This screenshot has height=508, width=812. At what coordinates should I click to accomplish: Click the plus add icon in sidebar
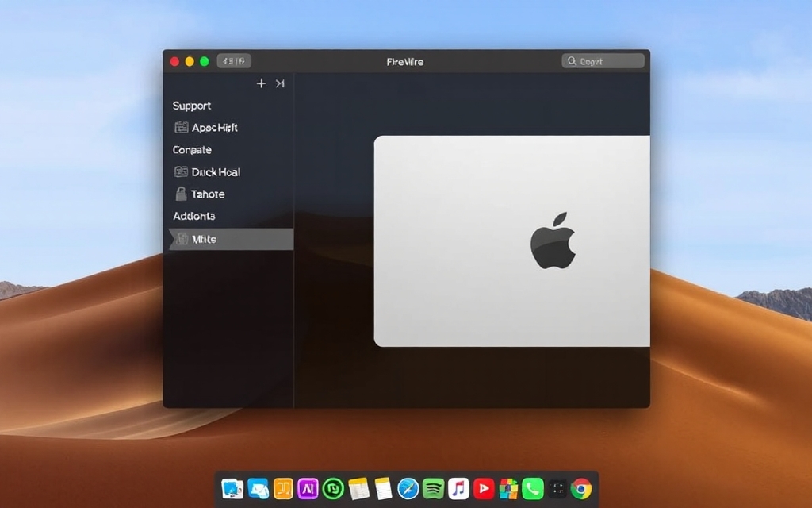click(x=261, y=83)
